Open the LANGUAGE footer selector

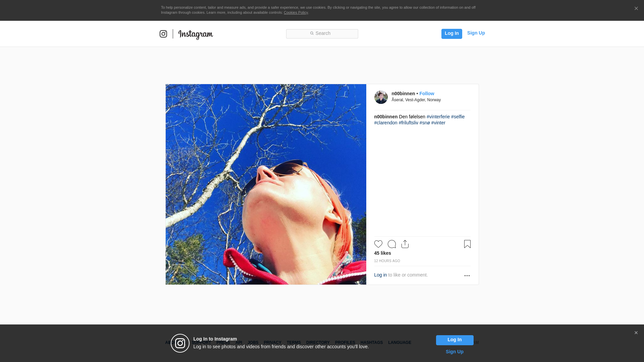click(399, 343)
